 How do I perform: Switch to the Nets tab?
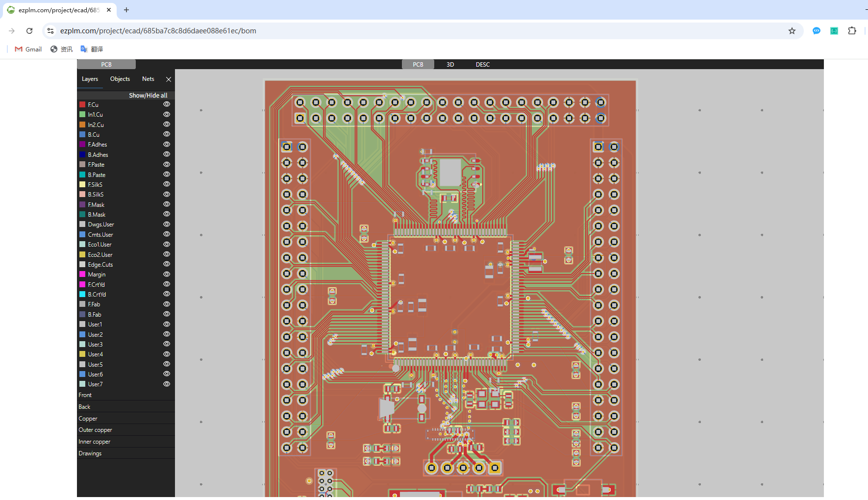(148, 79)
